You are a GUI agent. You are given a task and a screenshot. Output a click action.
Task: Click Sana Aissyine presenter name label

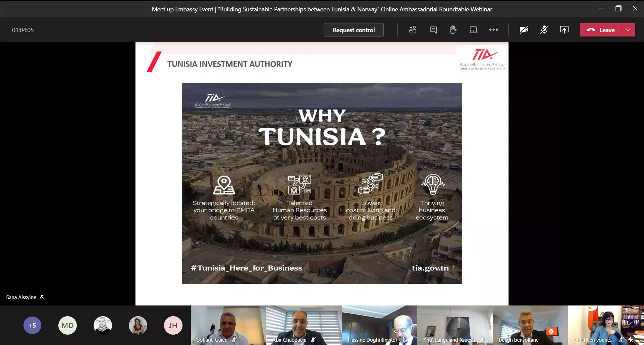coord(21,297)
